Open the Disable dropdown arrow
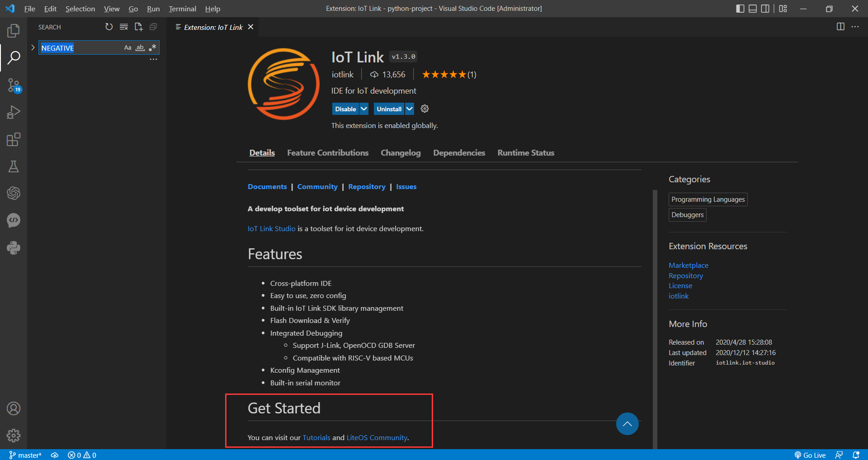The height and width of the screenshot is (460, 868). pos(364,109)
